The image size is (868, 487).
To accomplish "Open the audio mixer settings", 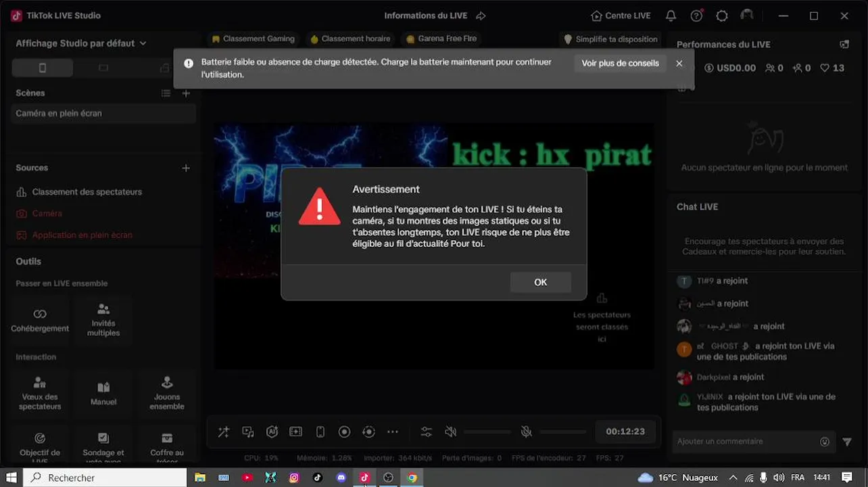I will pyautogui.click(x=427, y=432).
